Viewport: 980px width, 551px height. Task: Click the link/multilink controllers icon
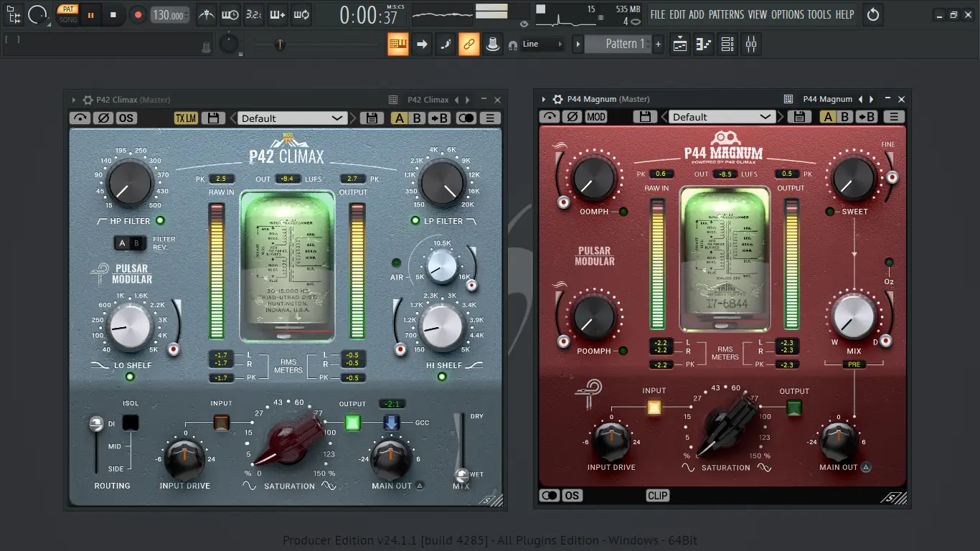click(468, 44)
